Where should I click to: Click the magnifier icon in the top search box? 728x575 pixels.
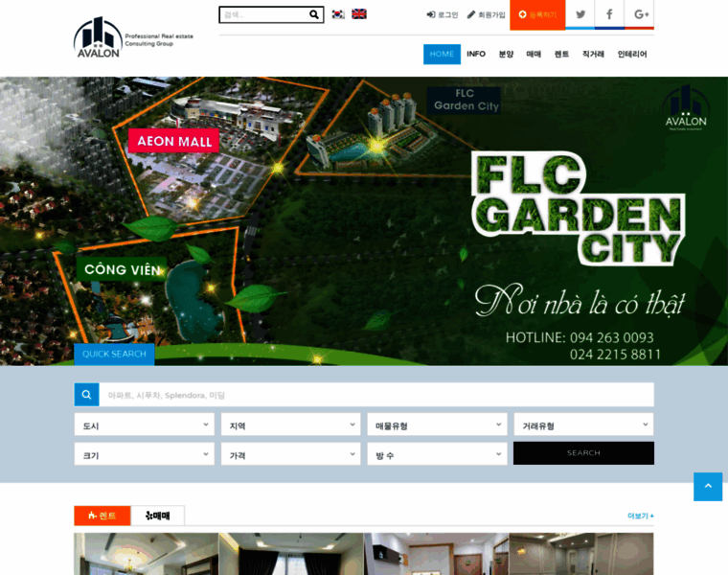[x=314, y=14]
